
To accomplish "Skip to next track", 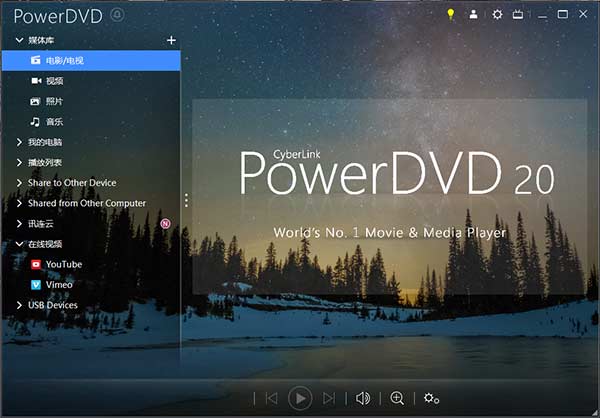I will [x=329, y=398].
